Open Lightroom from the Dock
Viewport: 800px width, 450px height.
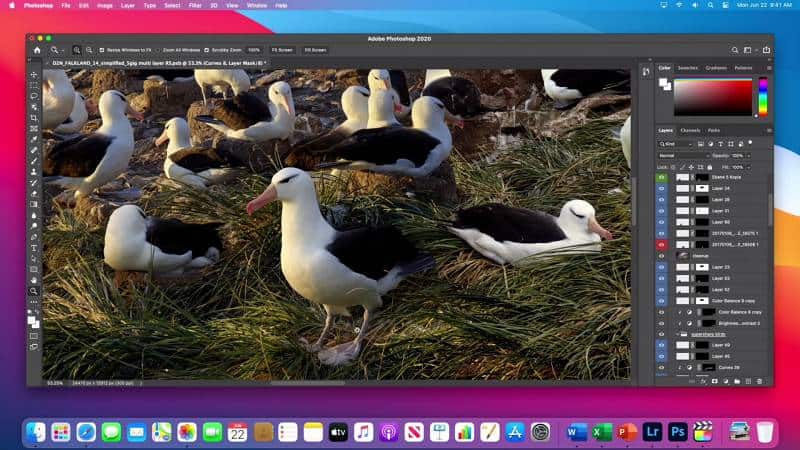(x=652, y=432)
